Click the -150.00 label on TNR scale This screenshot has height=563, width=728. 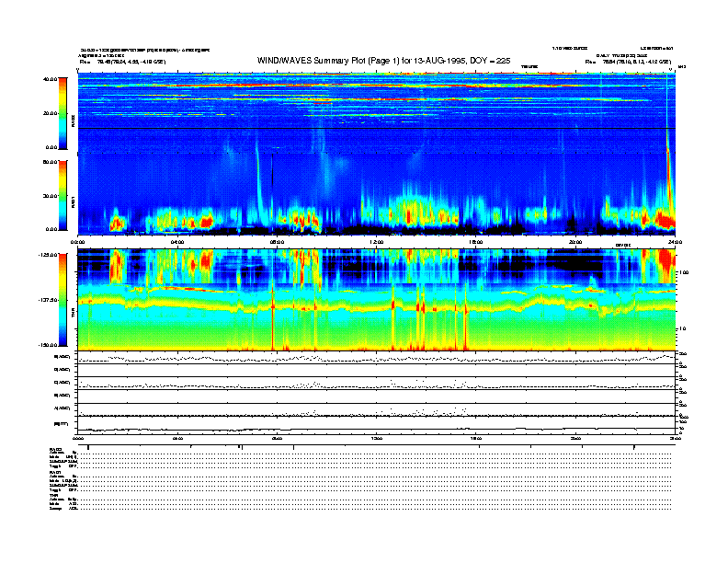(x=48, y=345)
